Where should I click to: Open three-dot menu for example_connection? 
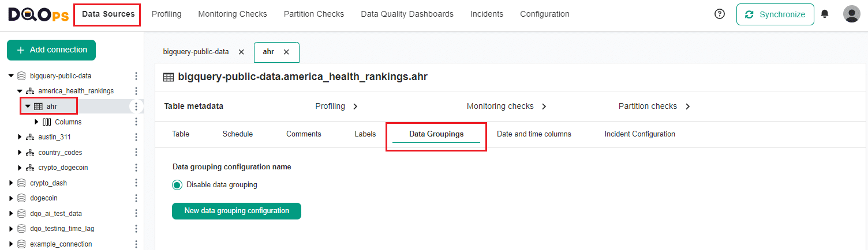click(136, 244)
